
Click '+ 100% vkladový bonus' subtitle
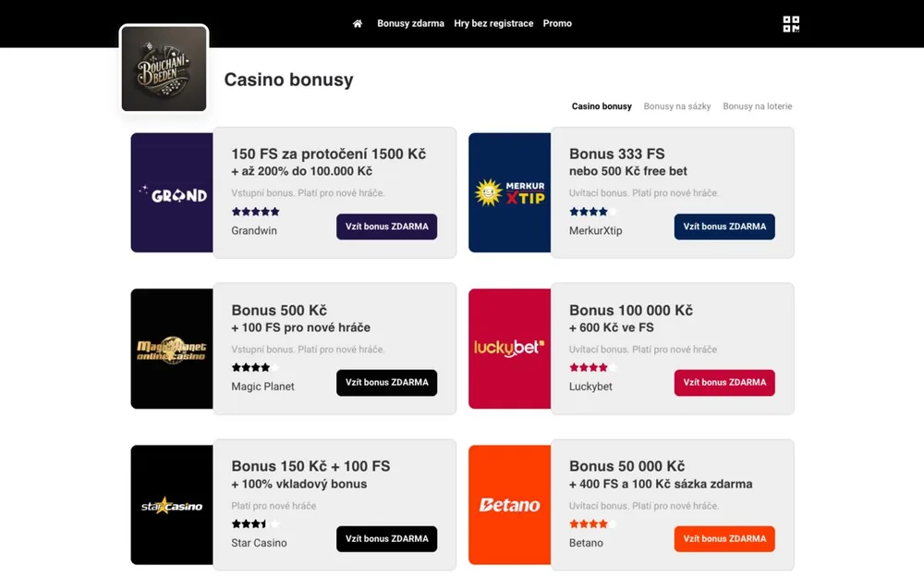tap(298, 485)
